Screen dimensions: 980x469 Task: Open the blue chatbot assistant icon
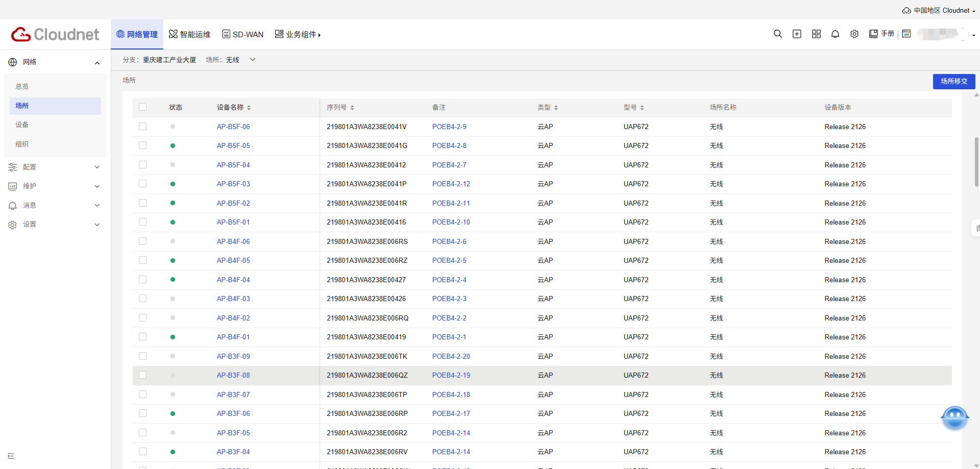click(x=954, y=418)
